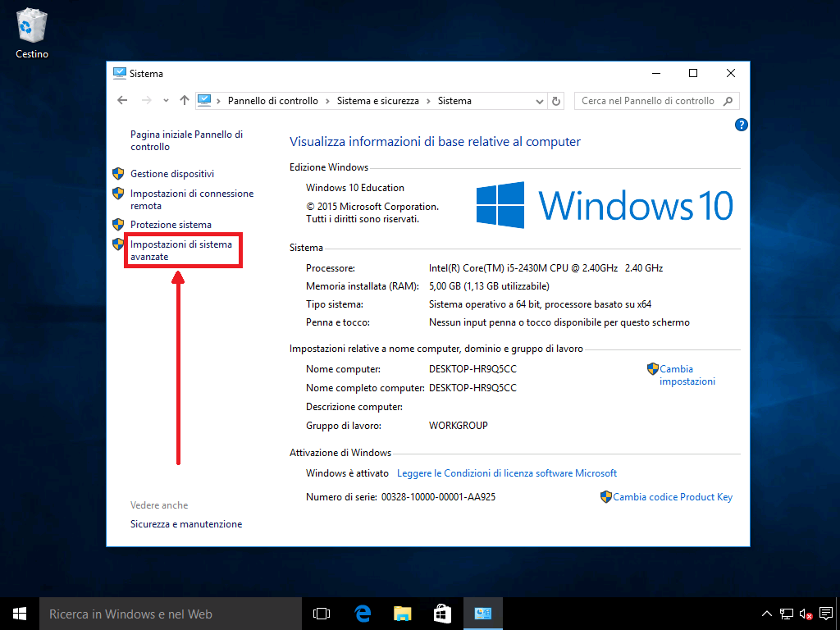Click the Control Panel taskbar button

pos(482,614)
